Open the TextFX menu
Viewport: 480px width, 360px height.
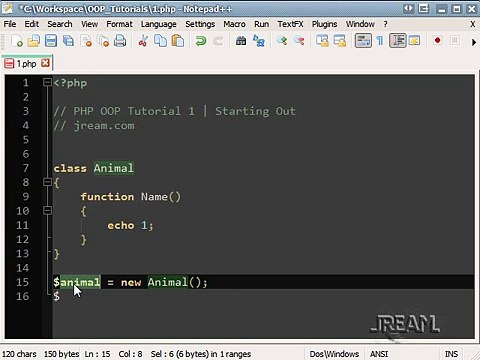pos(290,24)
